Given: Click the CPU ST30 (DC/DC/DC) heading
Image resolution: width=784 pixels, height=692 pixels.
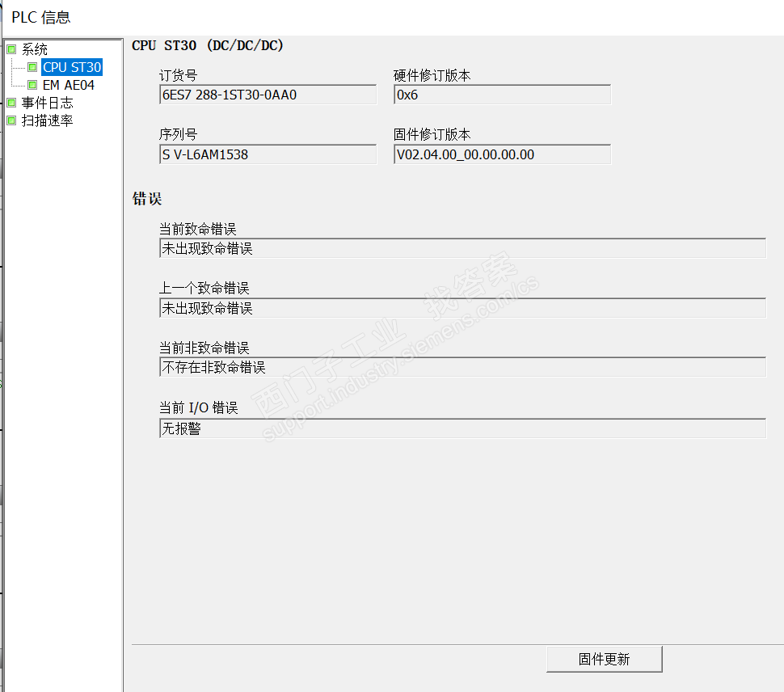Looking at the screenshot, I should [208, 45].
